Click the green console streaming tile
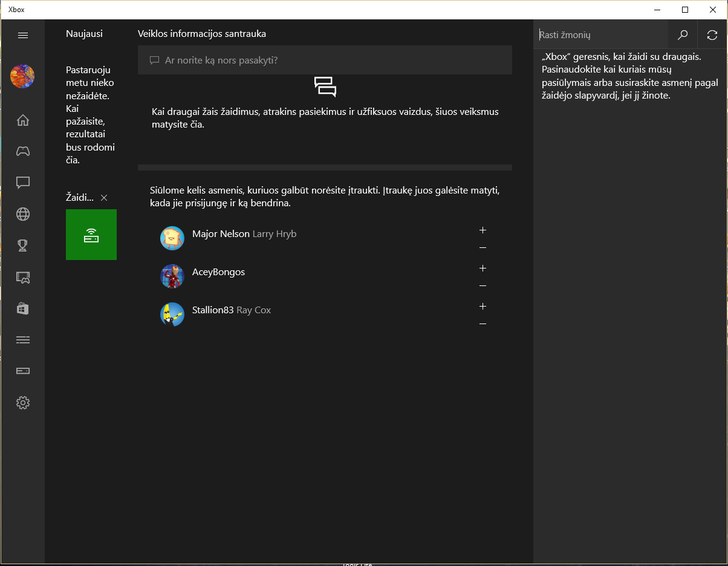 click(x=91, y=235)
